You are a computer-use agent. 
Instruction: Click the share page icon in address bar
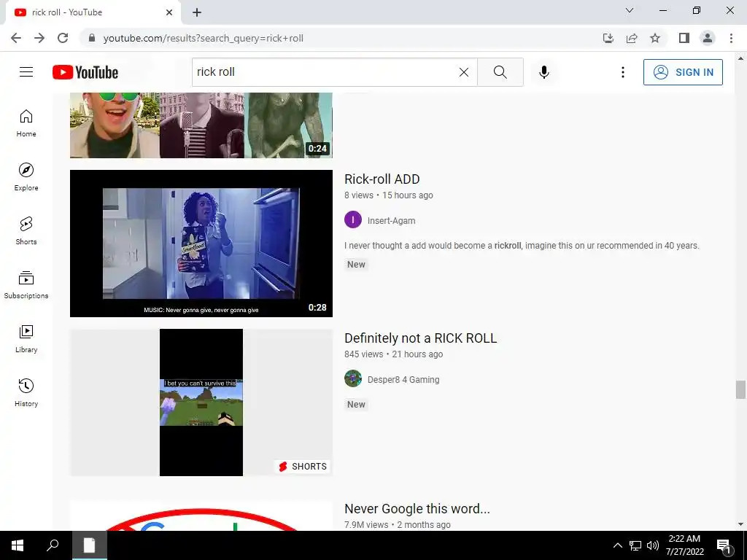point(632,38)
